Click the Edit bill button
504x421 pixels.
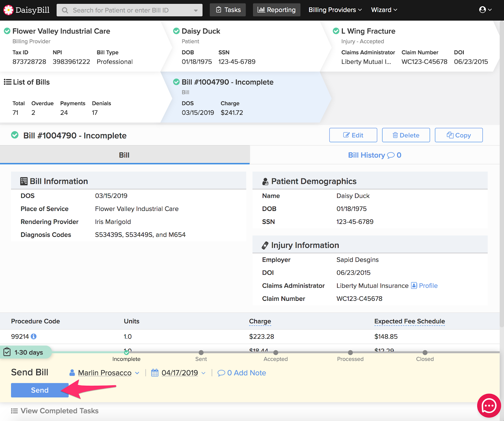click(x=353, y=135)
